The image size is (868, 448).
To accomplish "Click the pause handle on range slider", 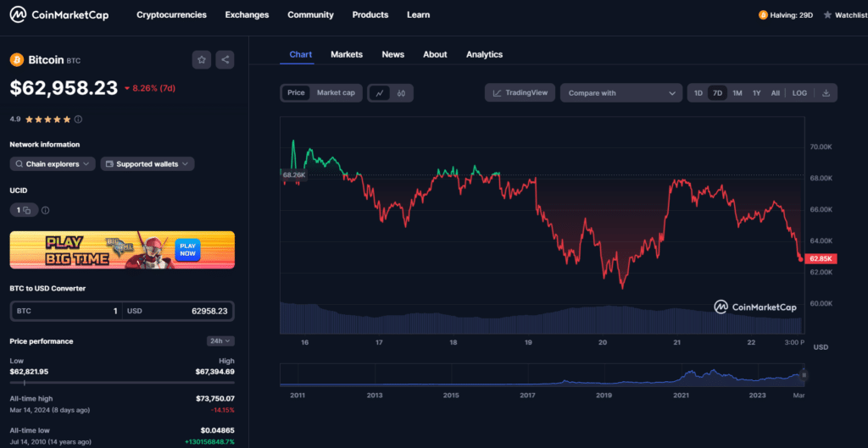I will [x=804, y=375].
